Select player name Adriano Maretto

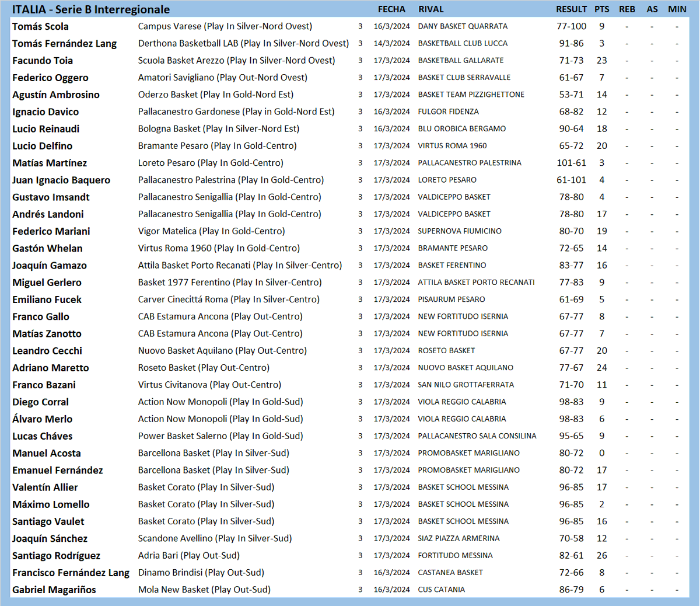point(51,368)
